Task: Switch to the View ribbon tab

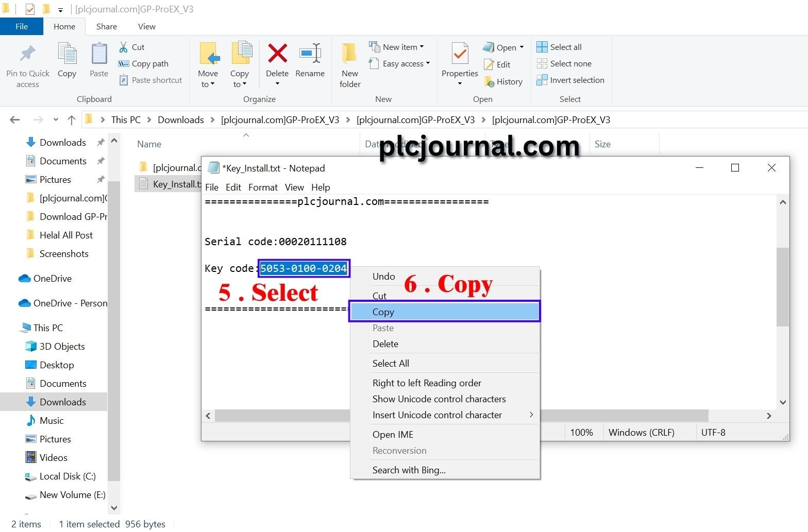Action: 146,26
